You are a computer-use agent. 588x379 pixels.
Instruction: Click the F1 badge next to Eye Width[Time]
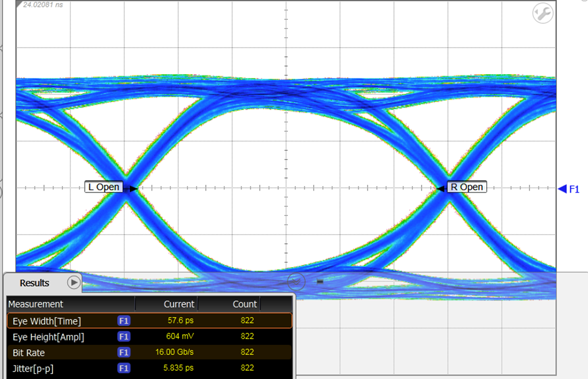pos(124,321)
